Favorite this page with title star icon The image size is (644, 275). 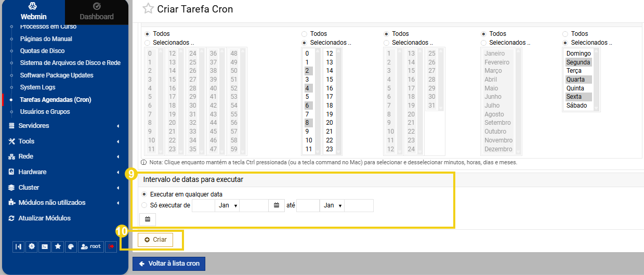[x=148, y=9]
